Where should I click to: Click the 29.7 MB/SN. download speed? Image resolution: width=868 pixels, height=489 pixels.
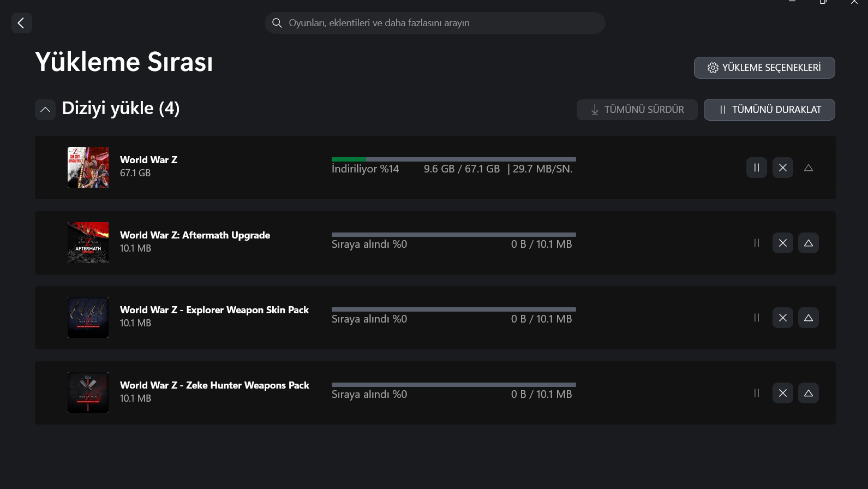[543, 169]
